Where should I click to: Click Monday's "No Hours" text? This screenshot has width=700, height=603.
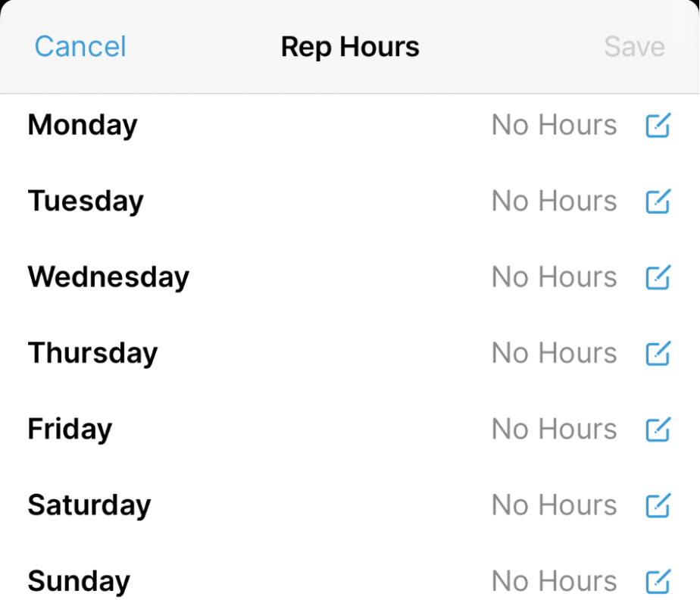[x=554, y=125]
